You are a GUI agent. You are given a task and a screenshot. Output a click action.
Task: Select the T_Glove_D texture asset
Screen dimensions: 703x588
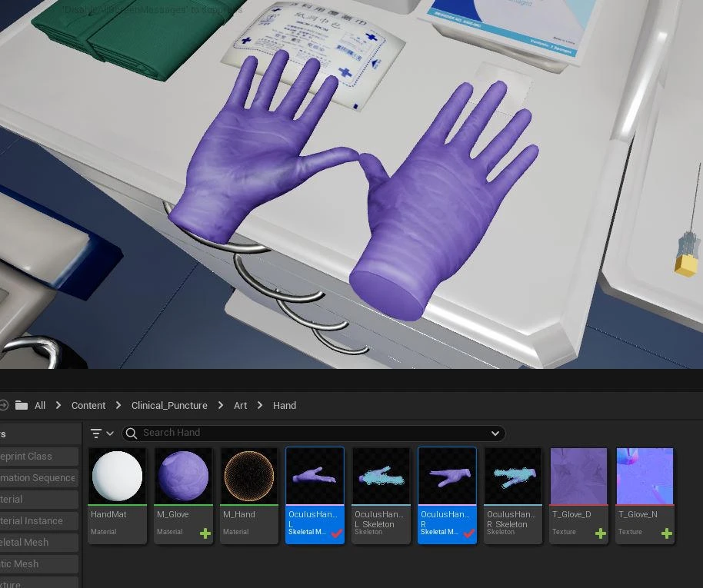[579, 495]
